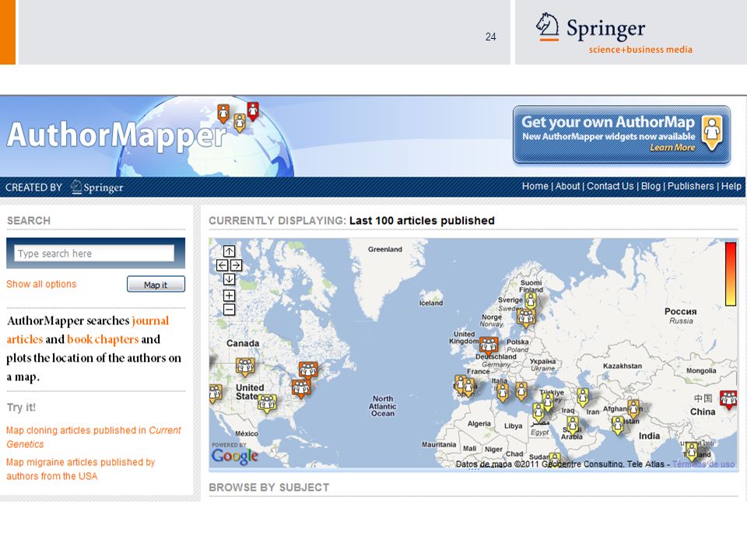The width and height of the screenshot is (747, 560).
Task: Open the journal articles link
Action: (x=88, y=330)
